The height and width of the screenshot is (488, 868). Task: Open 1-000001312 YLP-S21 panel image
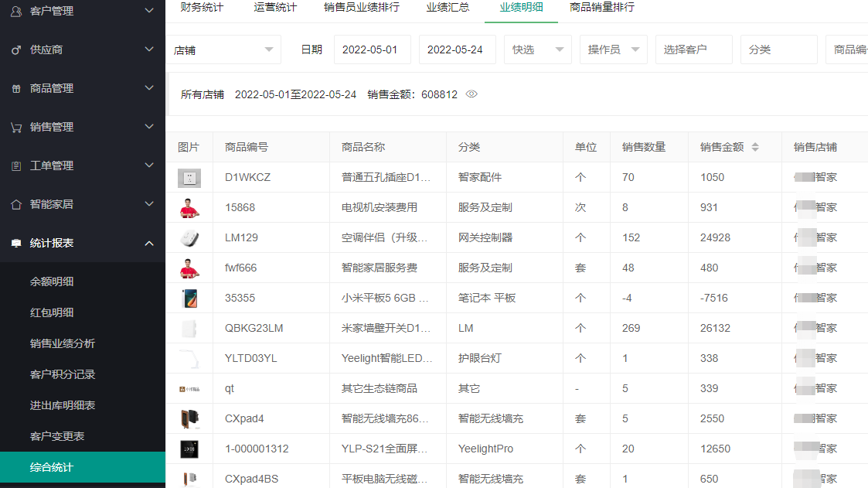coord(189,449)
